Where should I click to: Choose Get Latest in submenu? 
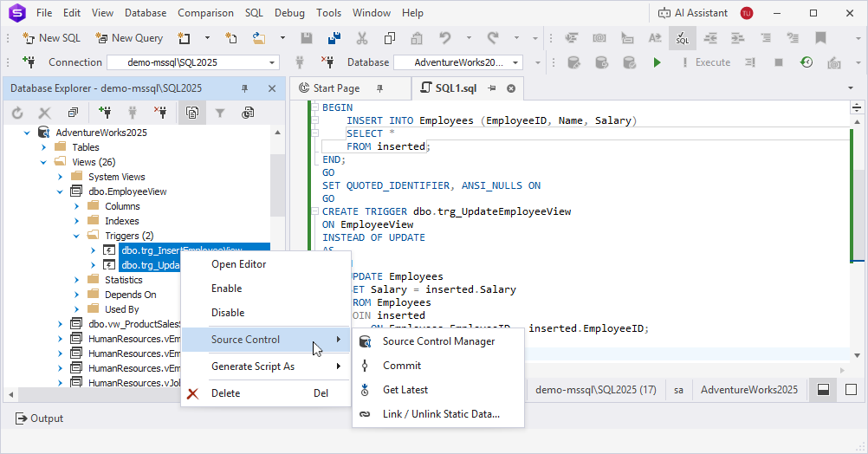coord(437,390)
